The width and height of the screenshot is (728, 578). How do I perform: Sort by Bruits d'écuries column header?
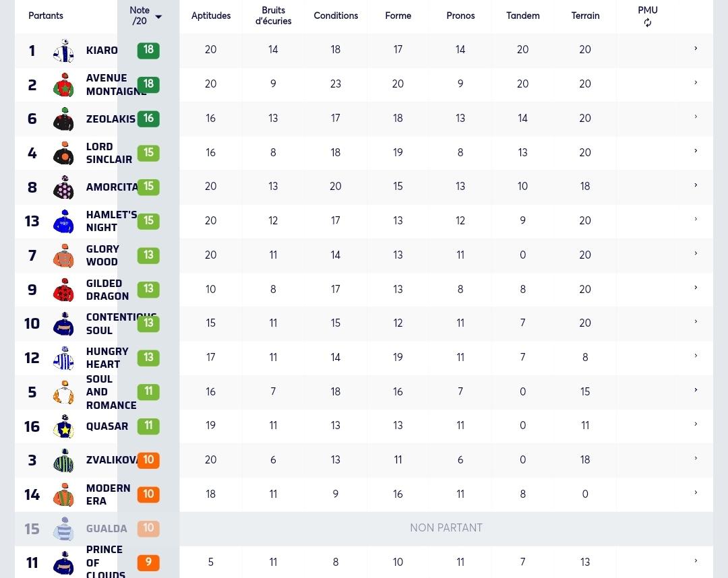(274, 15)
